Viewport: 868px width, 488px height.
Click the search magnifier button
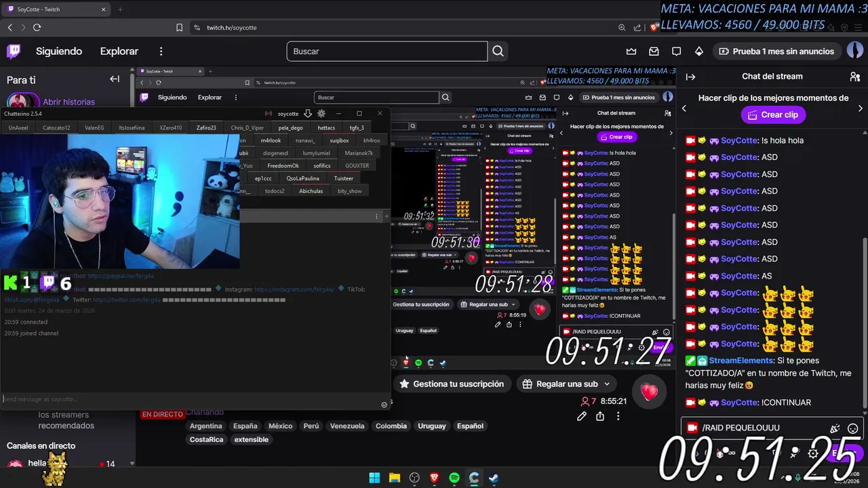point(498,52)
